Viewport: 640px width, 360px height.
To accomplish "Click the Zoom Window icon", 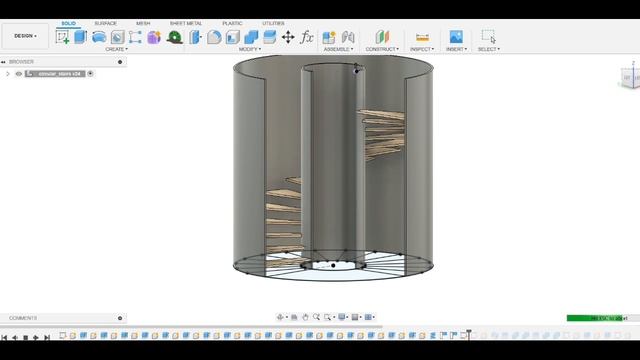I will click(327, 317).
